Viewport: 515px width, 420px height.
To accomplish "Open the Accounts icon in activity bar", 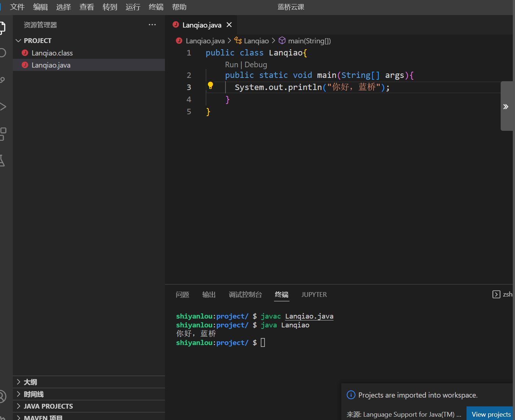I will click(x=2, y=396).
